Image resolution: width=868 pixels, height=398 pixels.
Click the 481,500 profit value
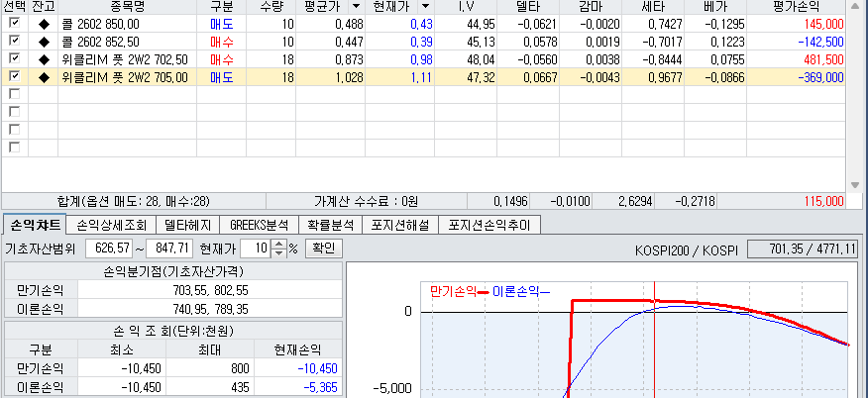(824, 59)
